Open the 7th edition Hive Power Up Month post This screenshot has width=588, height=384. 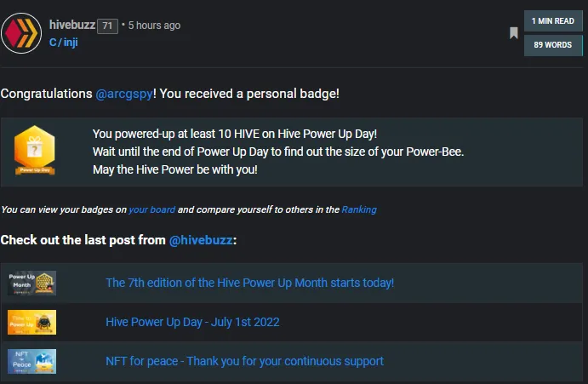[249, 283]
